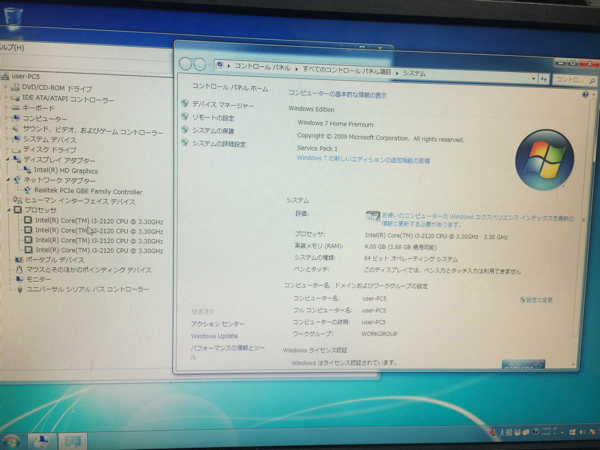Screen dimensions: 600x450
Task: Click the volume speaker tray icon
Action: pyautogui.click(x=582, y=432)
